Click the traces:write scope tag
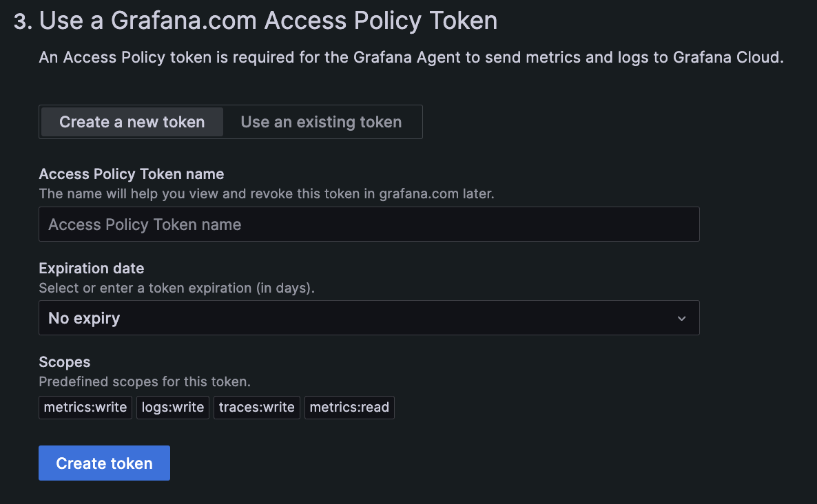The height and width of the screenshot is (504, 817). point(257,407)
